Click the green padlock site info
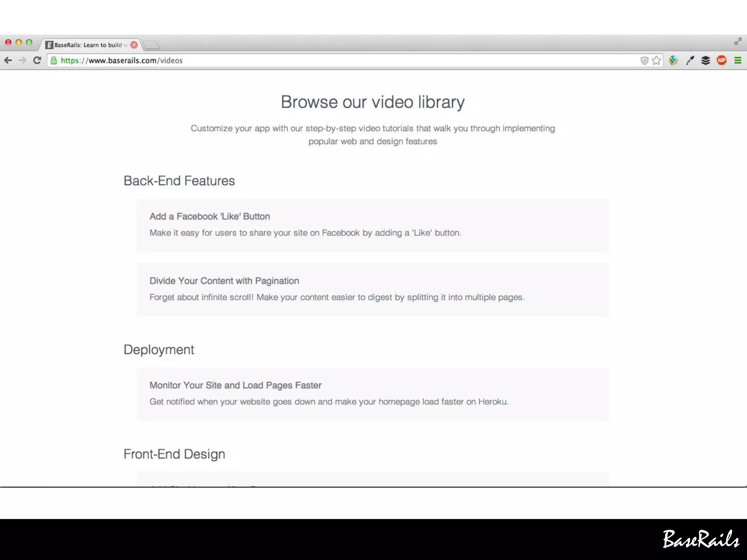Screen dimensions: 747x560 (x=54, y=61)
